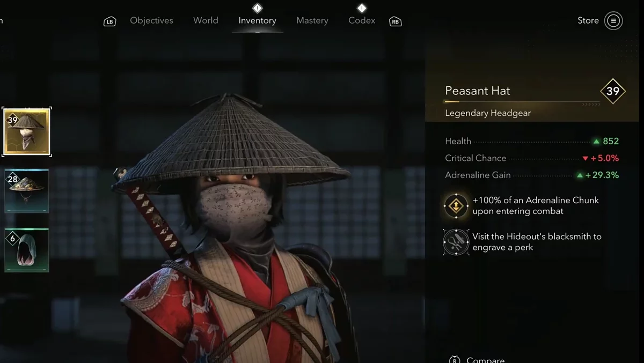The image size is (644, 363).
Task: Select the blacksmith engrave perk icon
Action: [x=456, y=242]
